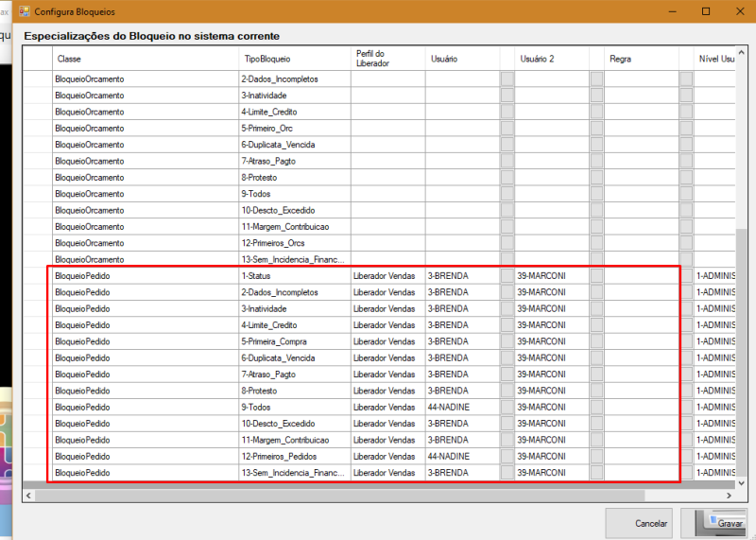Viewport: 756px width, 540px height.
Task: Select the 5-Primeiro_Orc type cell
Action: click(295, 129)
